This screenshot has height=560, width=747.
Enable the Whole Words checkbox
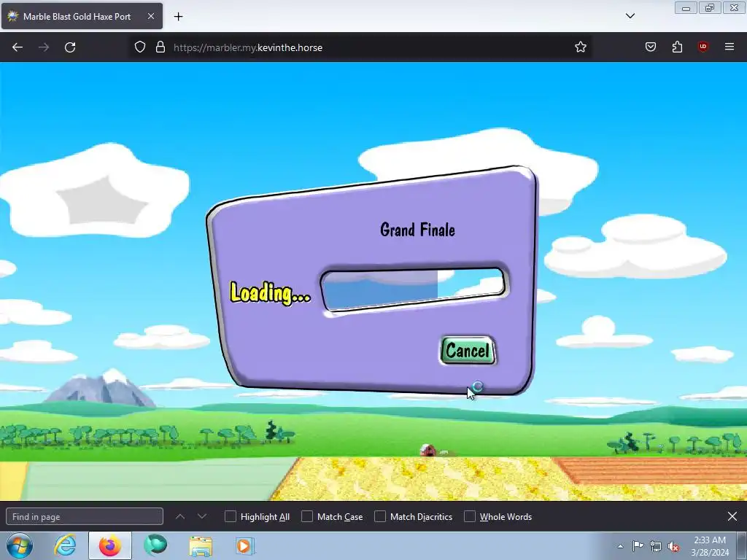click(470, 517)
